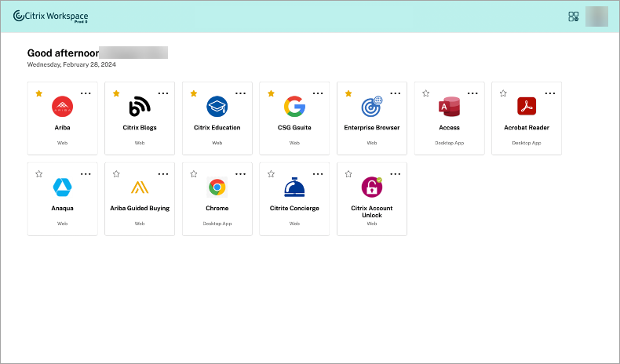This screenshot has width=620, height=364.
Task: Open Chrome tile more options
Action: pos(240,174)
